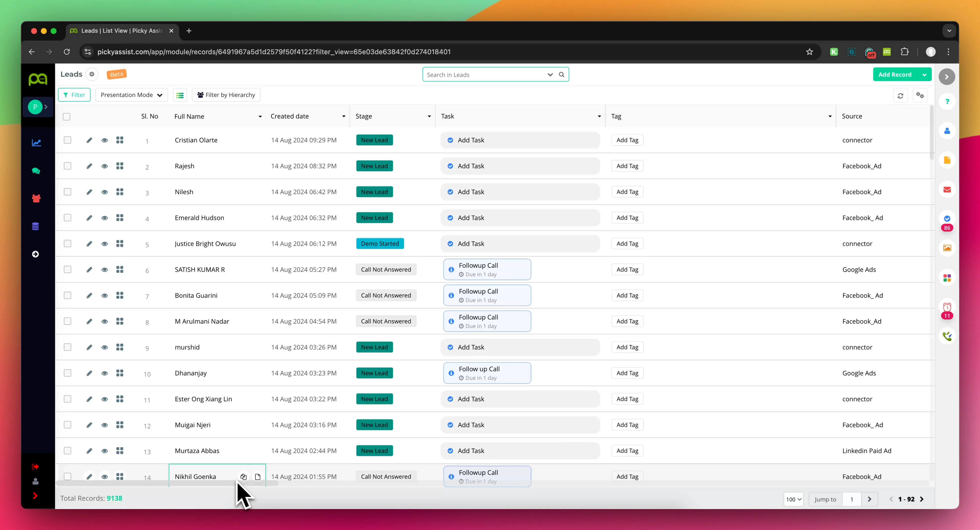
Task: Toggle the eye preview for Rajesh's record
Action: tap(105, 166)
